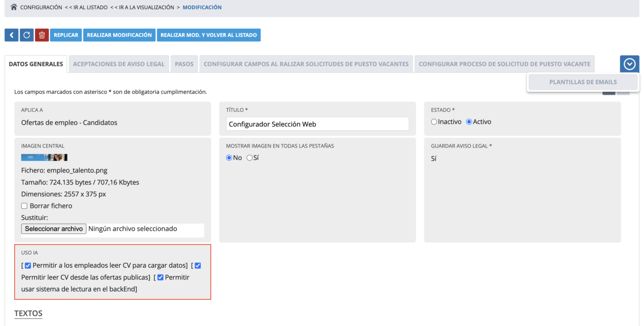644x326 pixels.
Task: Toggle permitir a empleados leer CV
Action: coord(28,265)
